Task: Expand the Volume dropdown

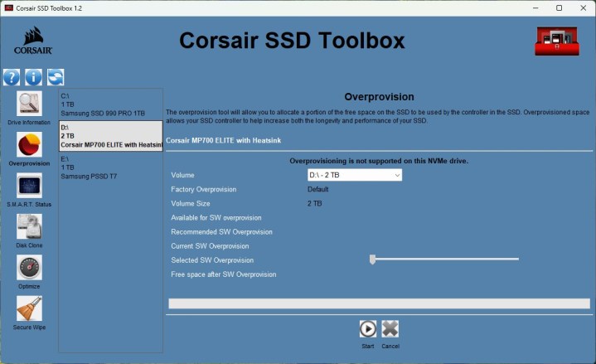Action: click(x=355, y=175)
